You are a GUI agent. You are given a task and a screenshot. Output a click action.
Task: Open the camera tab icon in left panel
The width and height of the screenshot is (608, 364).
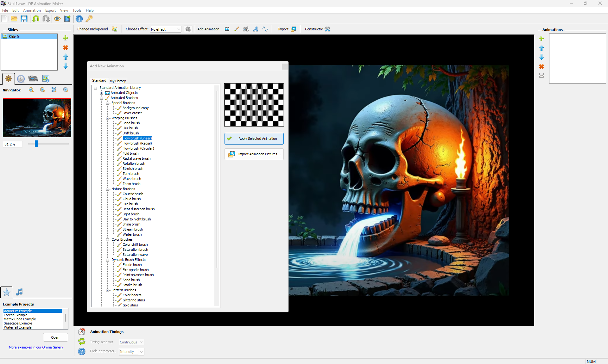(x=33, y=79)
